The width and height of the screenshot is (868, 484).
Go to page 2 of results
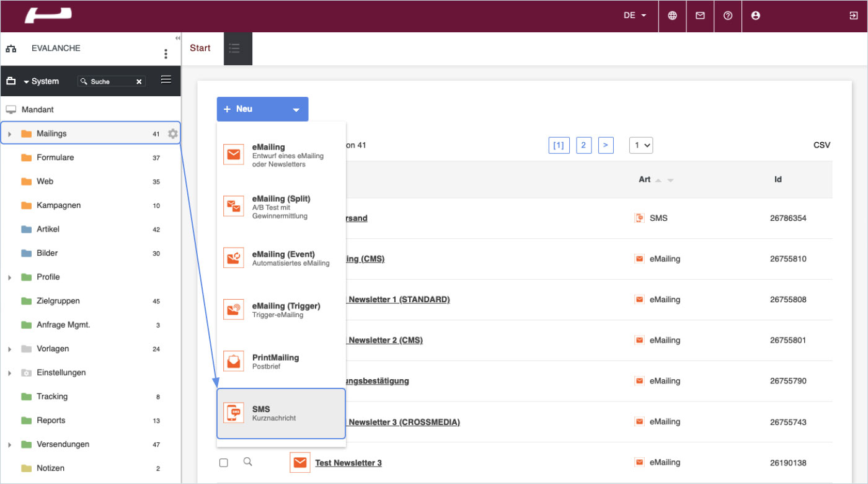point(583,145)
